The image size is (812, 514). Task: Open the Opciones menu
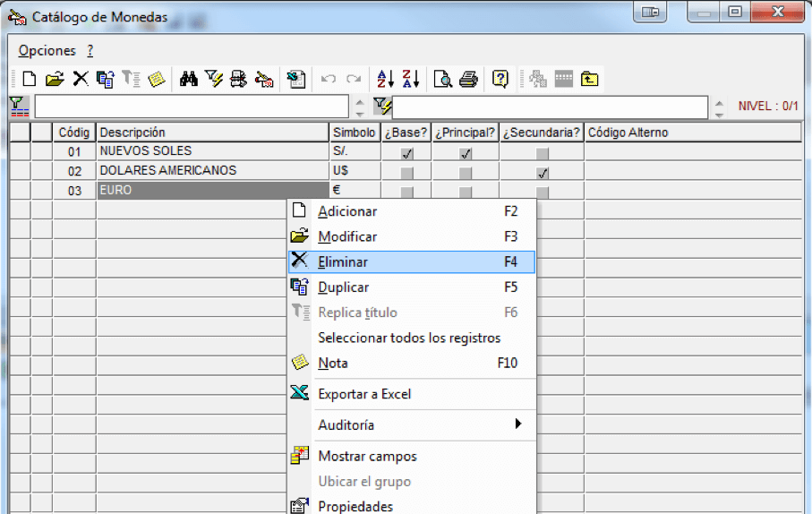[x=47, y=51]
